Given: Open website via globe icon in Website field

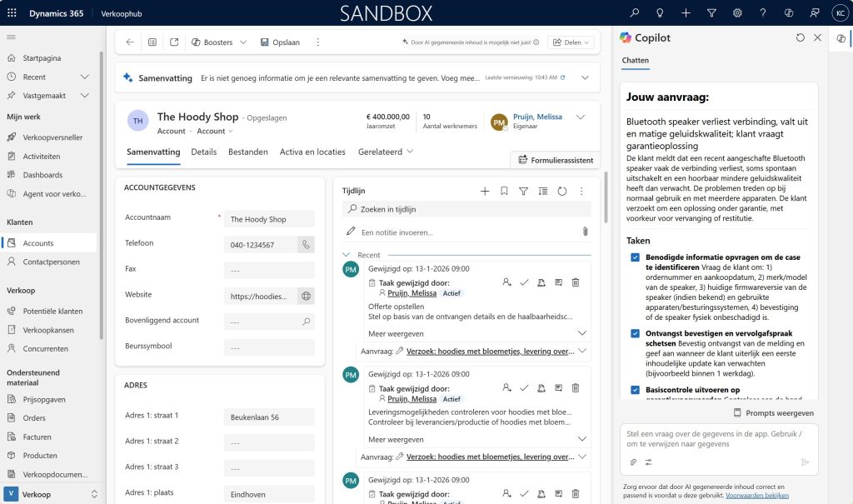Looking at the screenshot, I should pyautogui.click(x=306, y=296).
